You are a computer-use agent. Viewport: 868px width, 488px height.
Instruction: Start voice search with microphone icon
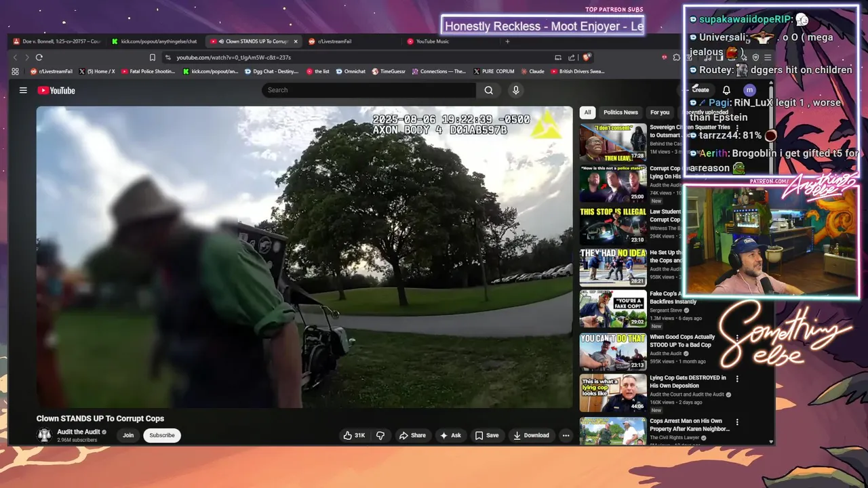[x=516, y=90]
